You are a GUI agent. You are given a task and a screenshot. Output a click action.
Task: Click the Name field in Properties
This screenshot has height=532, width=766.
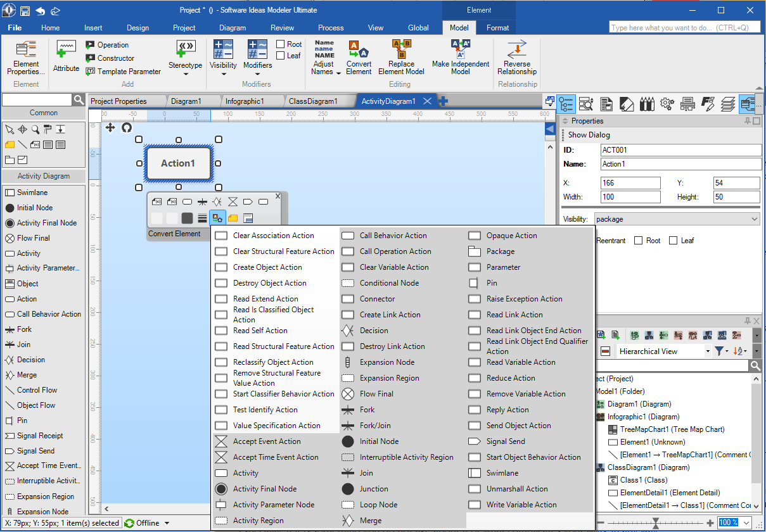[680, 164]
